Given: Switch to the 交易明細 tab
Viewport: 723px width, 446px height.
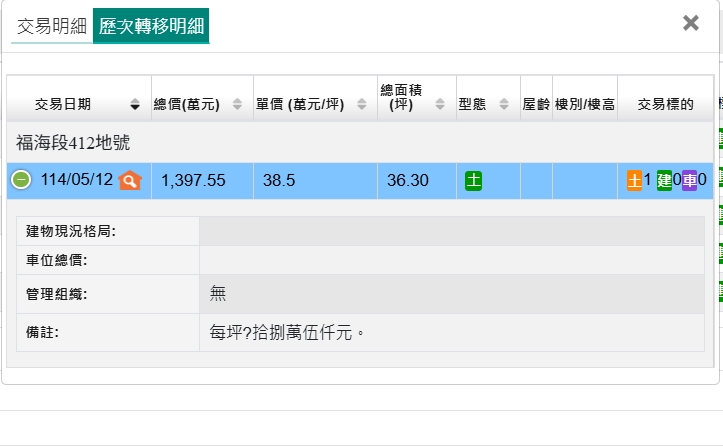Looking at the screenshot, I should point(52,27).
